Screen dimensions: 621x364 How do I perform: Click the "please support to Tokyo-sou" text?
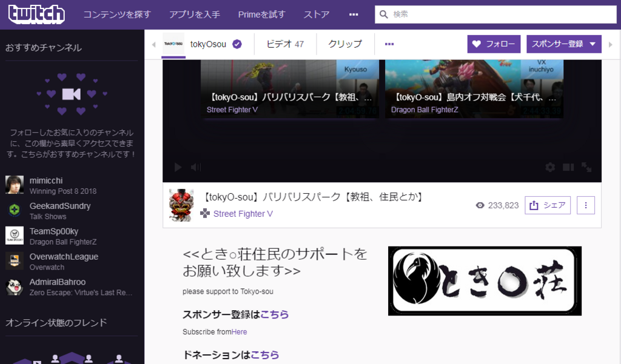pos(228,291)
